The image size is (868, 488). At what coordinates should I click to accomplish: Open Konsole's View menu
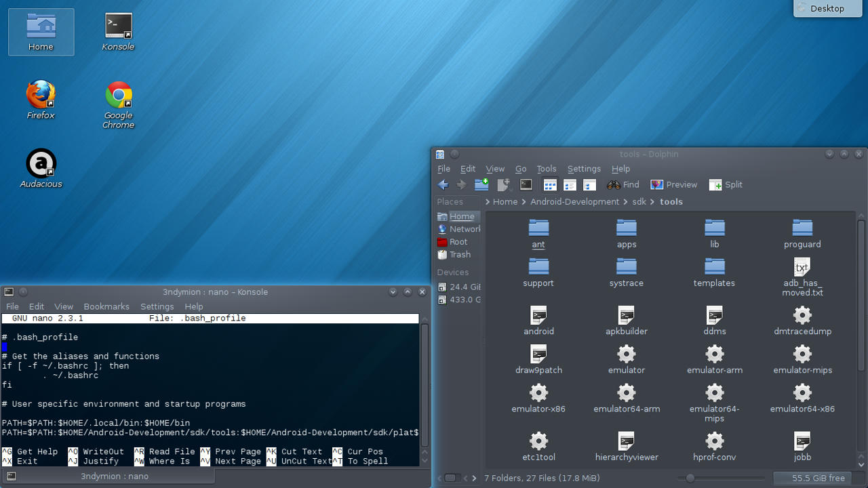(64, 306)
